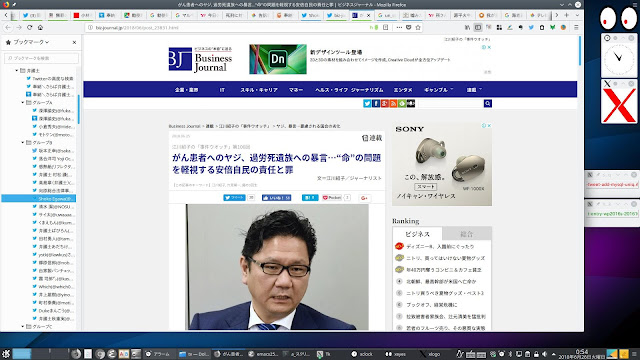Open a new Firefox tab
The image size is (640, 360).
(567, 15)
